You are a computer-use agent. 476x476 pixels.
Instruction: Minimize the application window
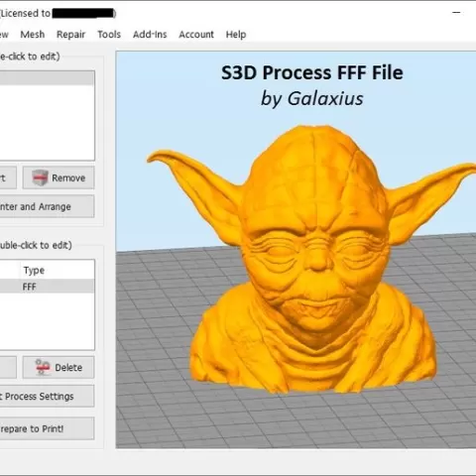tap(456, 13)
